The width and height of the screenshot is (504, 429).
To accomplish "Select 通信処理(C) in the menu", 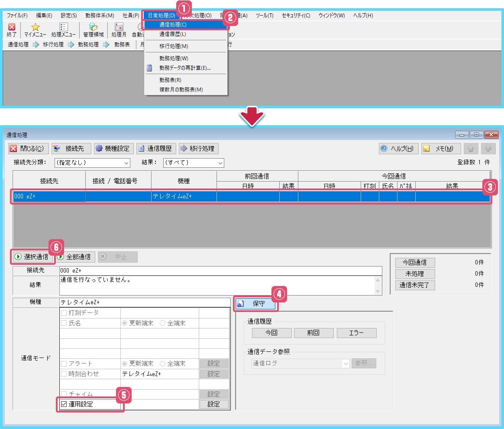I will tap(173, 25).
